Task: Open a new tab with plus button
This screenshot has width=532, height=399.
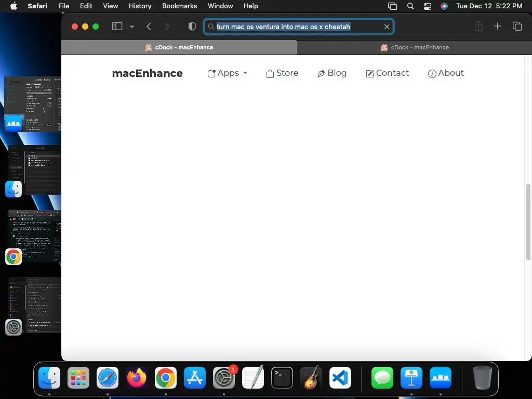Action: [x=497, y=26]
